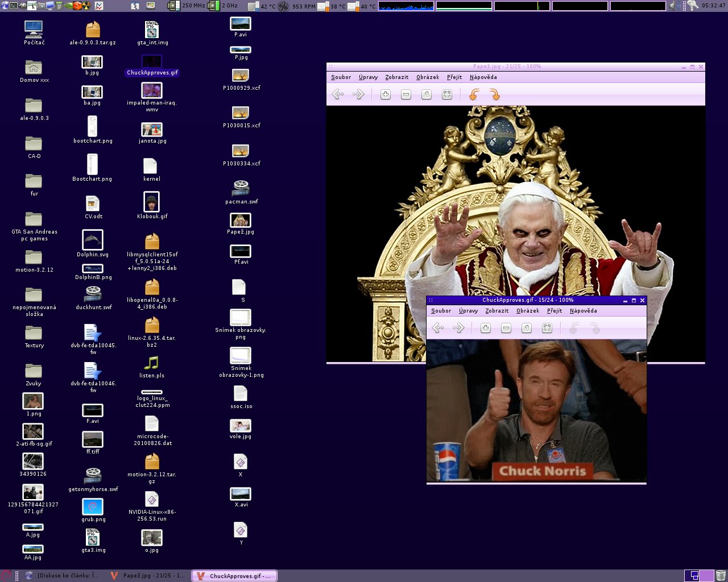The height and width of the screenshot is (582, 728).
Task: Go to next image in ChuckApproves.gif window
Action: 458,328
